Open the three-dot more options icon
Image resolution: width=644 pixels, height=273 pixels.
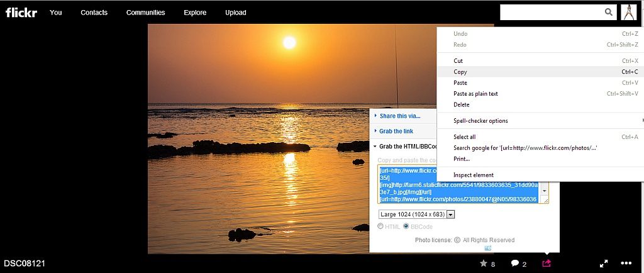[x=626, y=263]
